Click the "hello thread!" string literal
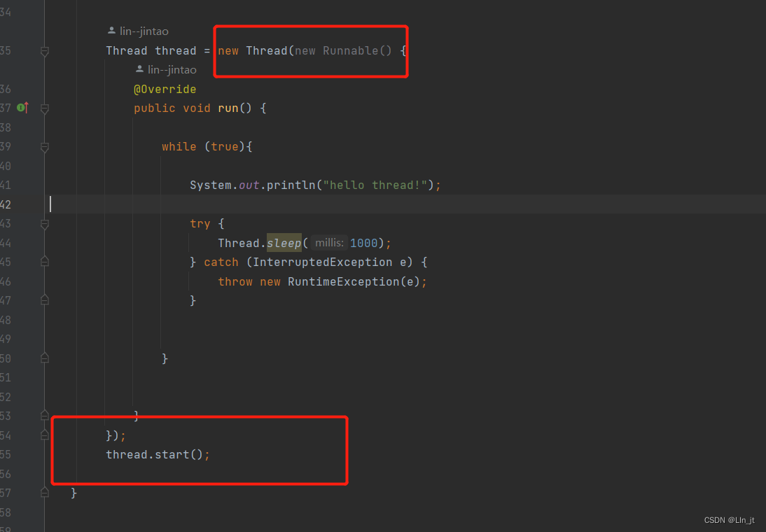 tap(375, 185)
